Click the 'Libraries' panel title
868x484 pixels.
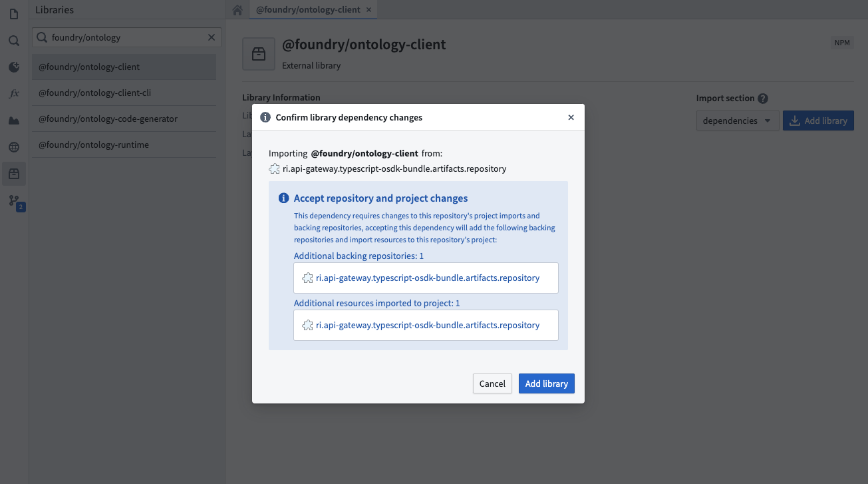point(55,10)
